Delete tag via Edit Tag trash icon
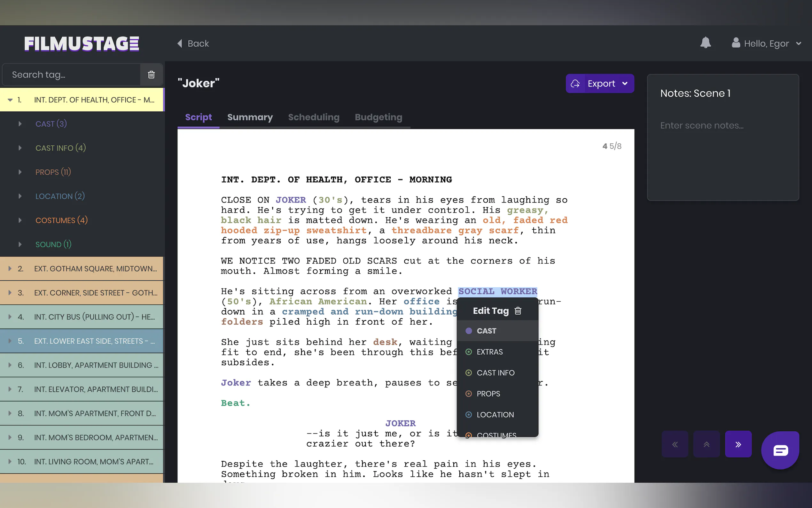Screen dimensions: 812x508 [x=518, y=311]
